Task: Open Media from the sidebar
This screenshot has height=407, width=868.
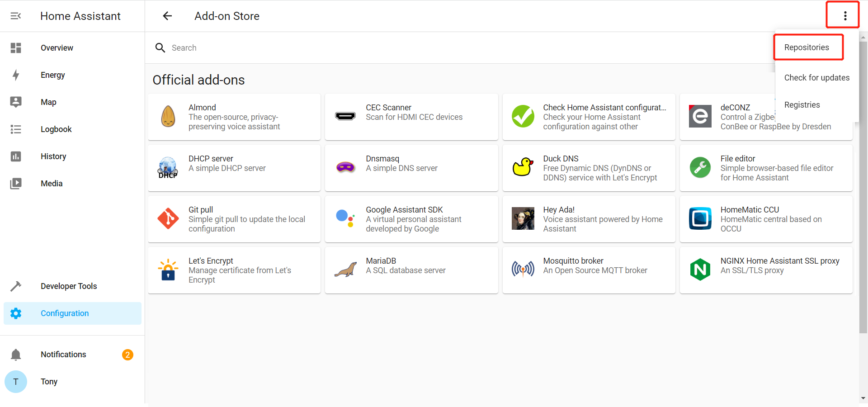Action: coord(72,183)
